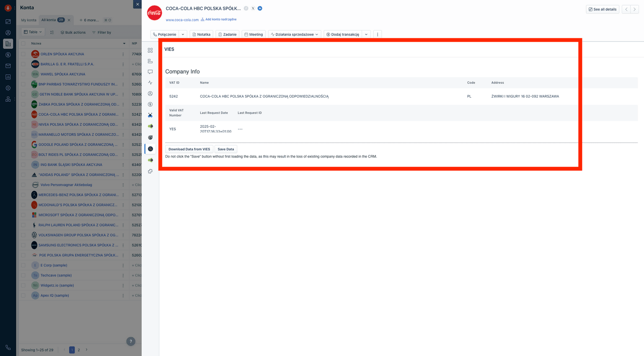
Task: Open the Działania sprzedażowe dropdown
Action: [295, 34]
